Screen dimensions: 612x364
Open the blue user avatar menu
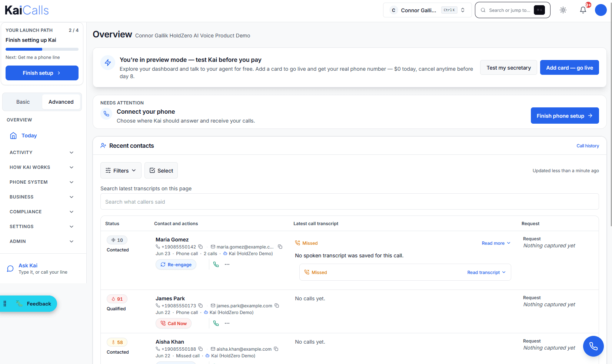tap(601, 10)
